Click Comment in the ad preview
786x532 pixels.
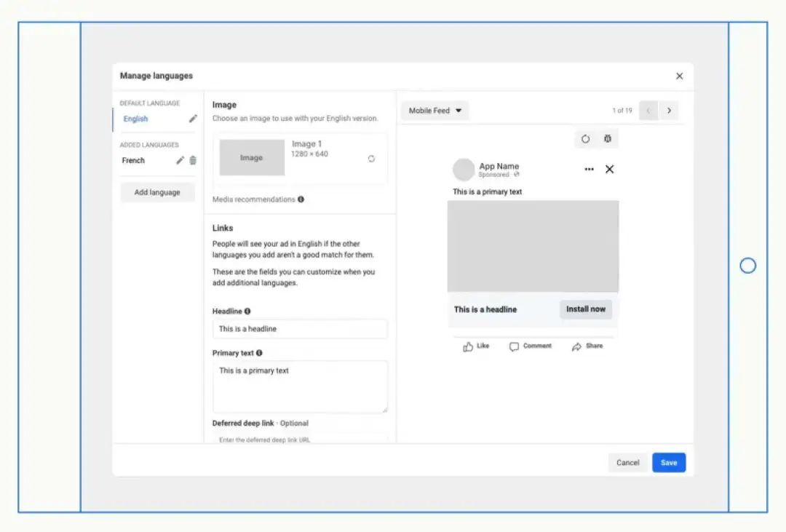coord(530,346)
